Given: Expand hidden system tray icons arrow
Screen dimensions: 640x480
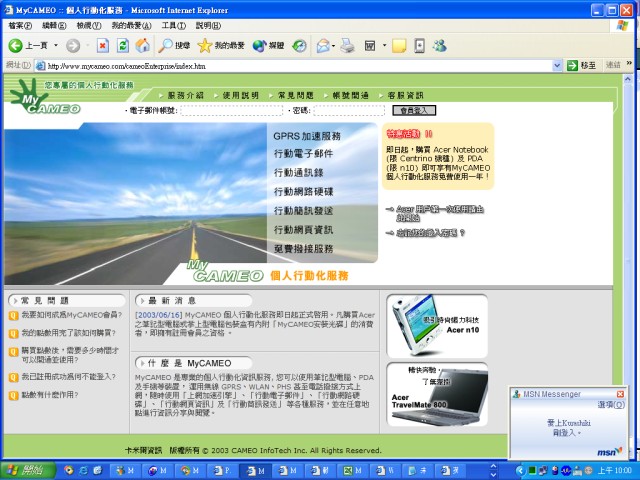Looking at the screenshot, I should click(520, 471).
